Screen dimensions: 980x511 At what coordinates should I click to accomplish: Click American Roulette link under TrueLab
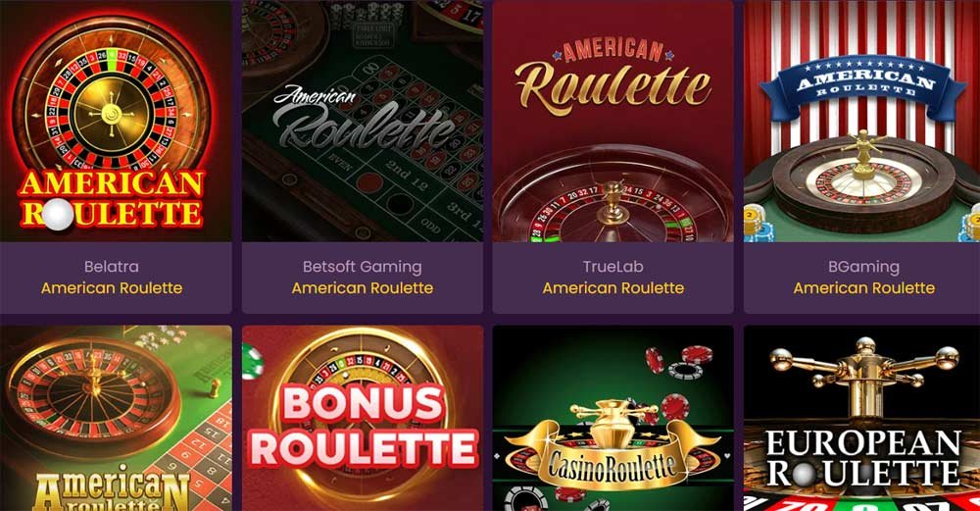(x=613, y=288)
